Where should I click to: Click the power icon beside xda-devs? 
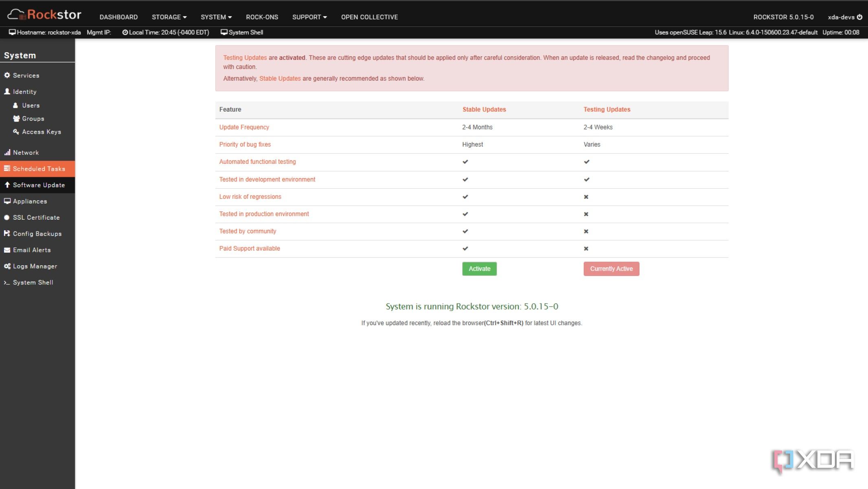coord(859,17)
